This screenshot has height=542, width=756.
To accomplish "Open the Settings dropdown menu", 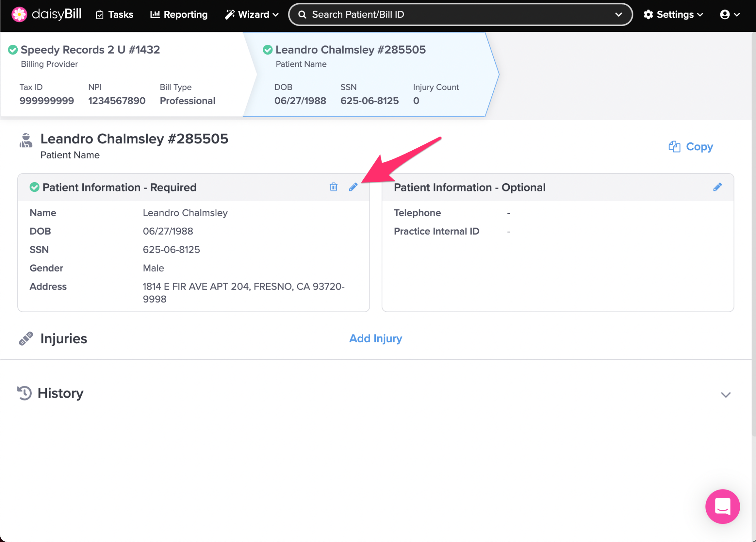I will (673, 14).
